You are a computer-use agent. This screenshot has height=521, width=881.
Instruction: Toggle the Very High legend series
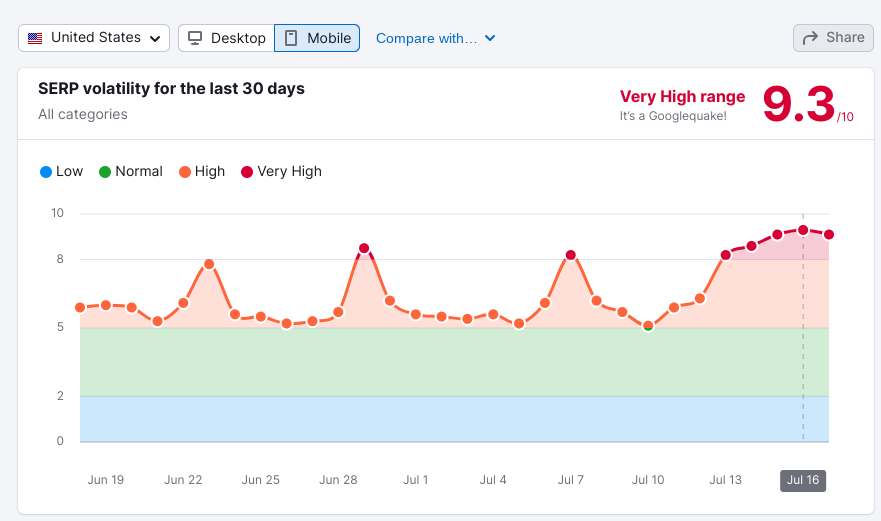(281, 171)
